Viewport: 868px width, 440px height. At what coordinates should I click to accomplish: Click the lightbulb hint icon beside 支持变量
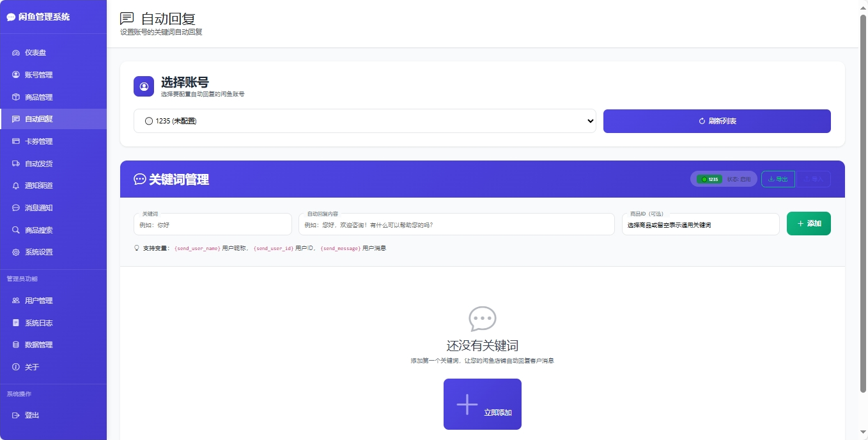137,247
